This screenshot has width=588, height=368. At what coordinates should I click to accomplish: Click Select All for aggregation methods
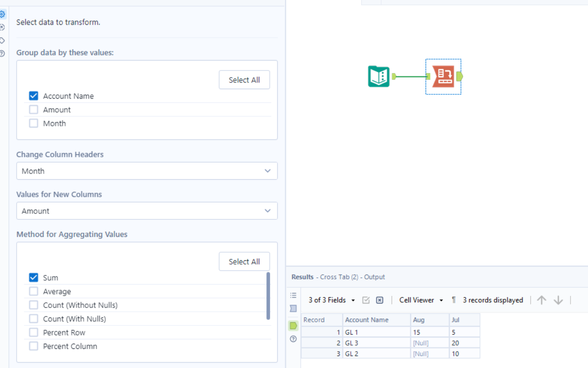click(244, 261)
